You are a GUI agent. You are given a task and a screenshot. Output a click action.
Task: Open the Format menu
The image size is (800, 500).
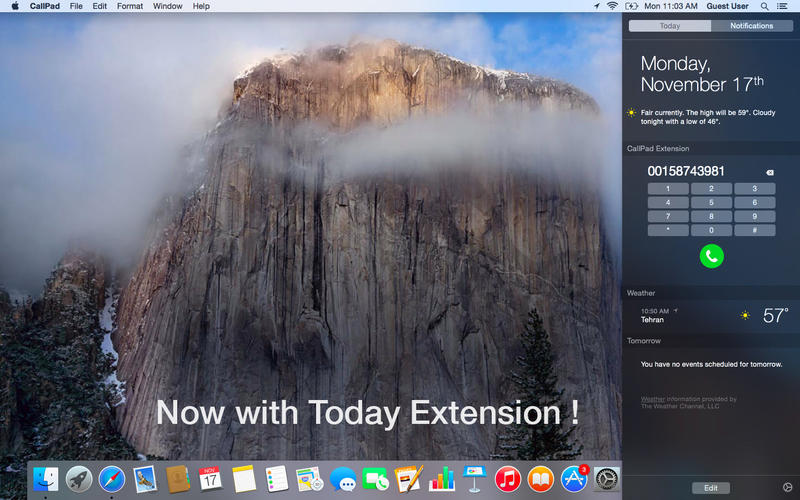(x=130, y=6)
